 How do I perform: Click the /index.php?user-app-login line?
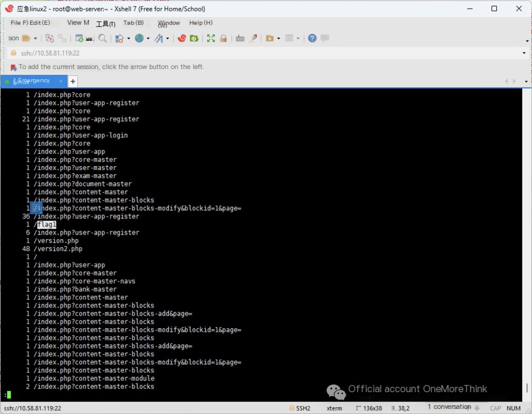point(80,135)
